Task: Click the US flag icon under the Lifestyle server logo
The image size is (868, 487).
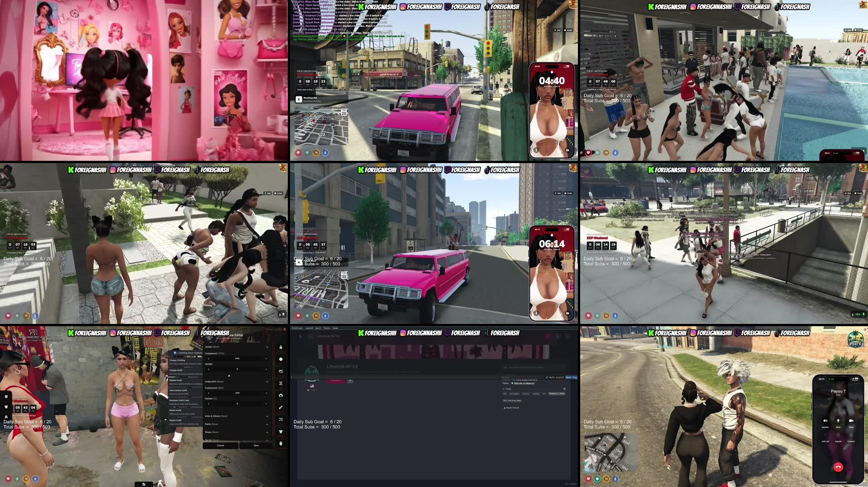Action: 312,386
